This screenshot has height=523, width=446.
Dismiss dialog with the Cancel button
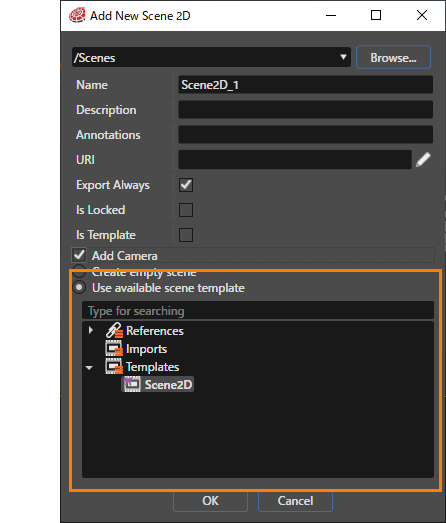tap(295, 501)
